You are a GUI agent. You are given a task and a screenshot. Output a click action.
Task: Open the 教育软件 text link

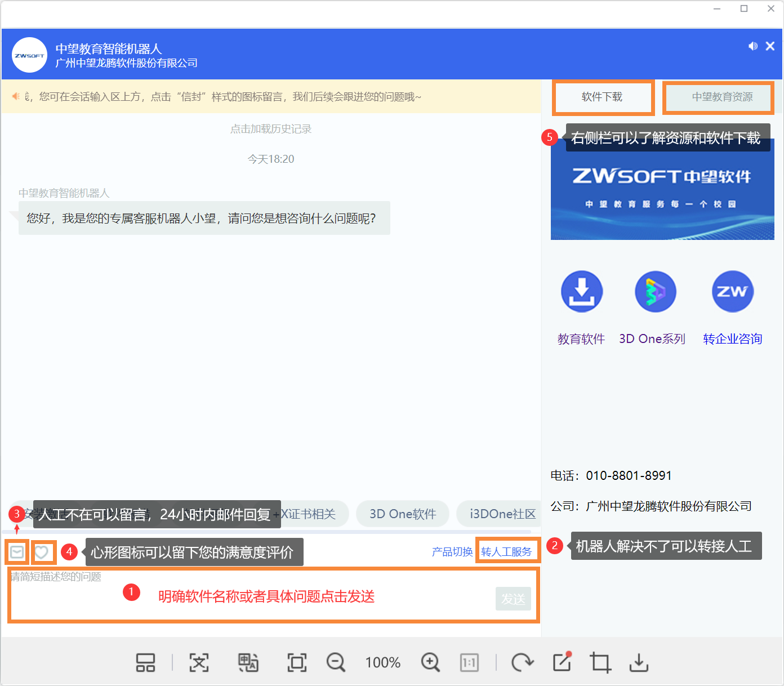click(581, 339)
